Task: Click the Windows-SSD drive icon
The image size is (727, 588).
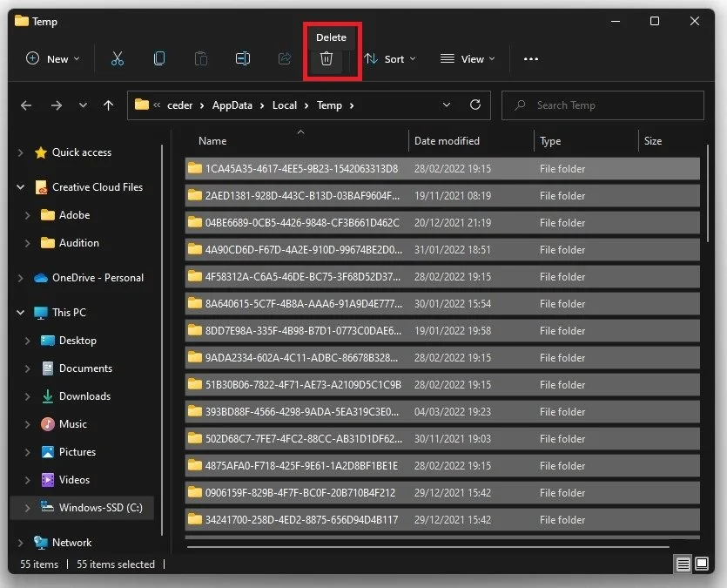Action: (x=48, y=507)
